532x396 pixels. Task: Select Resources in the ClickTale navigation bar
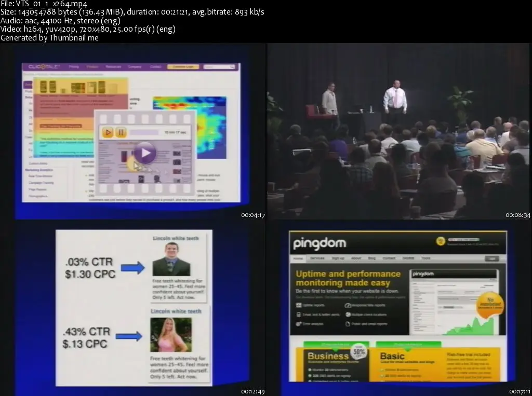coord(113,67)
